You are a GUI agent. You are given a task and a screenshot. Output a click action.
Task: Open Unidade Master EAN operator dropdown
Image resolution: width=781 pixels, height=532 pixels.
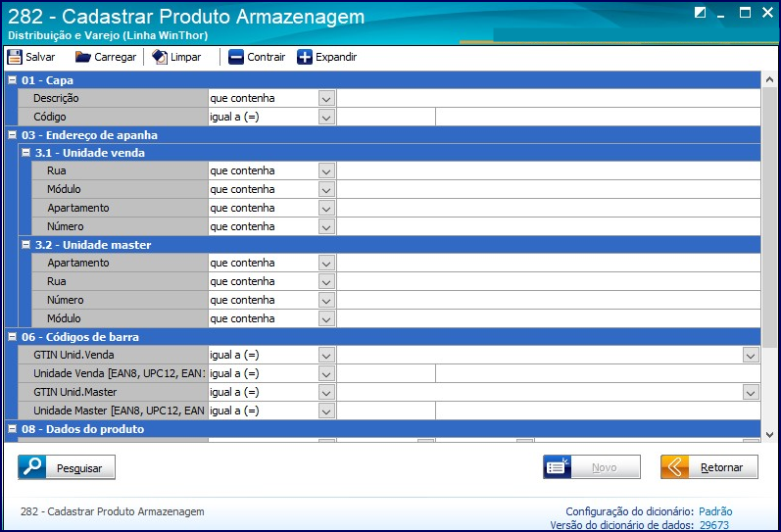pyautogui.click(x=326, y=411)
